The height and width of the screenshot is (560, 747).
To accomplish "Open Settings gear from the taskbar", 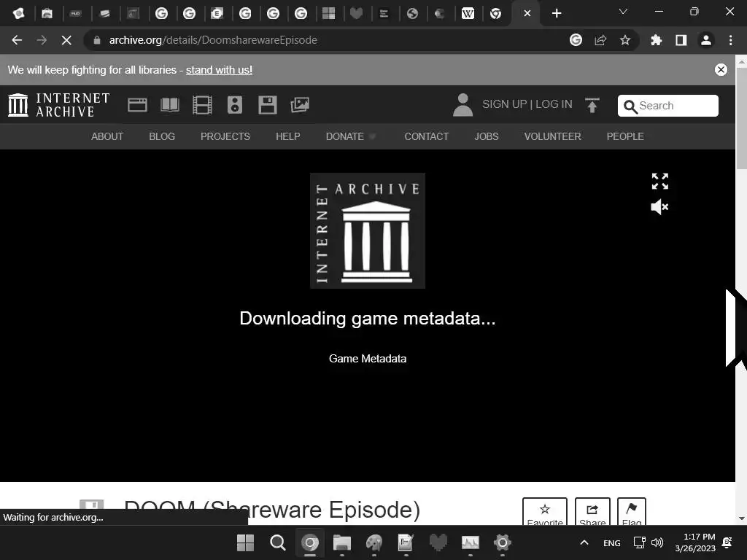I will click(x=503, y=542).
